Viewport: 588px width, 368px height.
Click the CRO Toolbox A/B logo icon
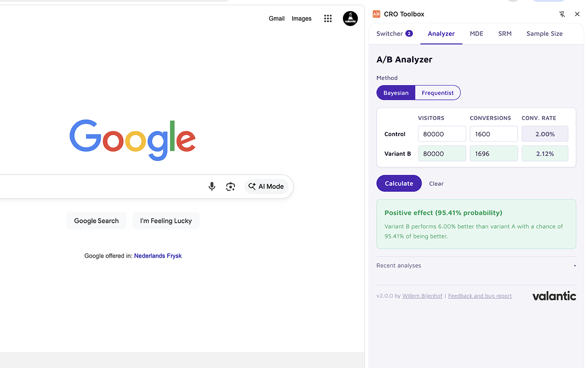(376, 14)
